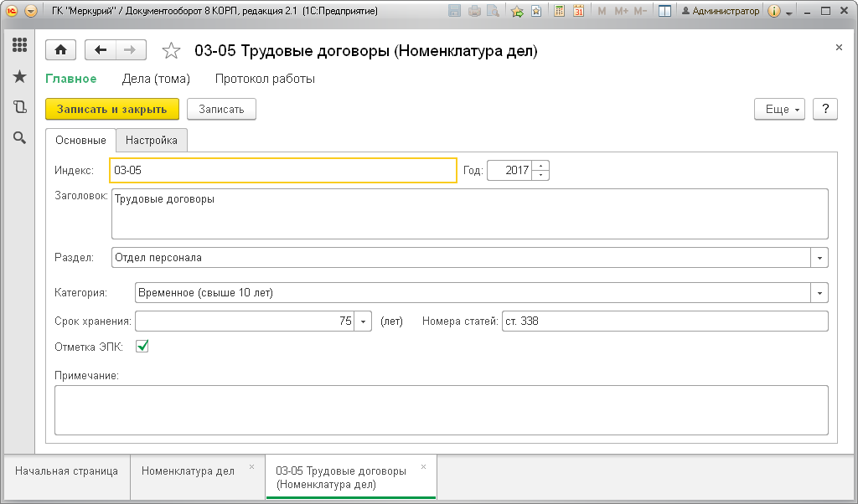Viewport: 858px width, 504px height.
Task: Open the panel layout settings icon
Action: click(664, 11)
